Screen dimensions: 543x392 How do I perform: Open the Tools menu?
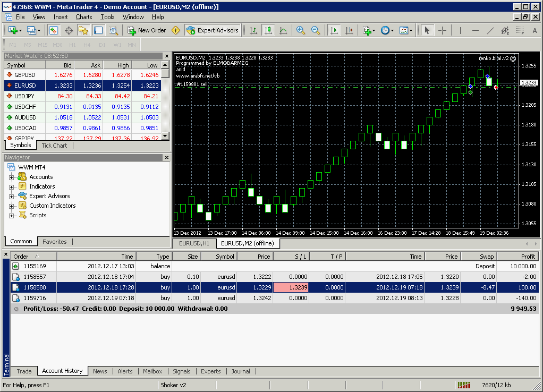[x=107, y=17]
